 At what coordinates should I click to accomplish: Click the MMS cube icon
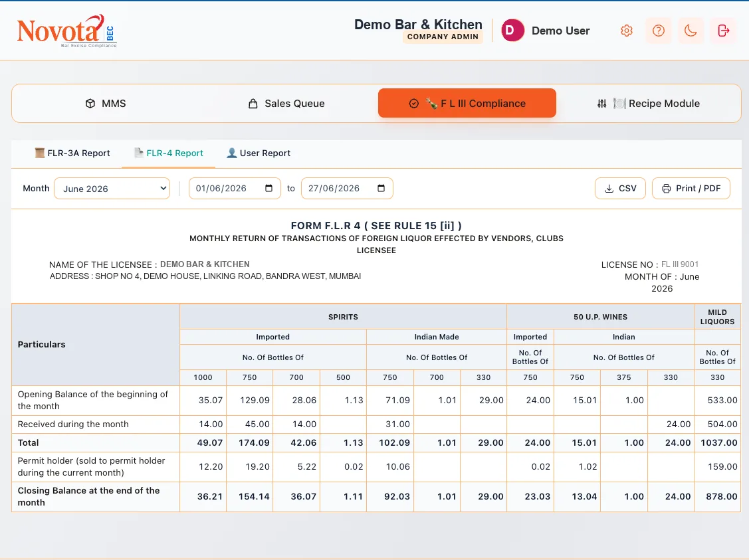click(x=90, y=104)
